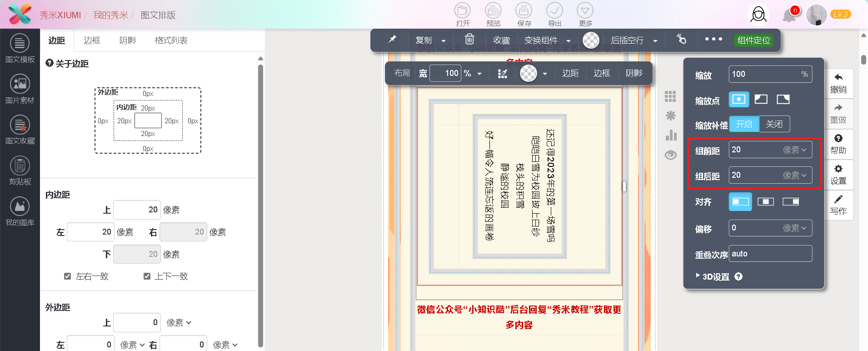Open the 3D设置 help question icon
868x351 pixels.
click(x=738, y=276)
